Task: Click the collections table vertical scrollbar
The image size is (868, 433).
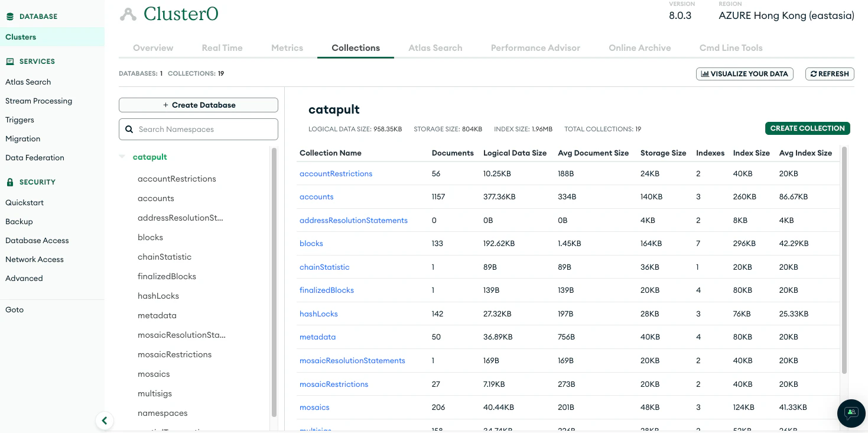Action: (844, 260)
